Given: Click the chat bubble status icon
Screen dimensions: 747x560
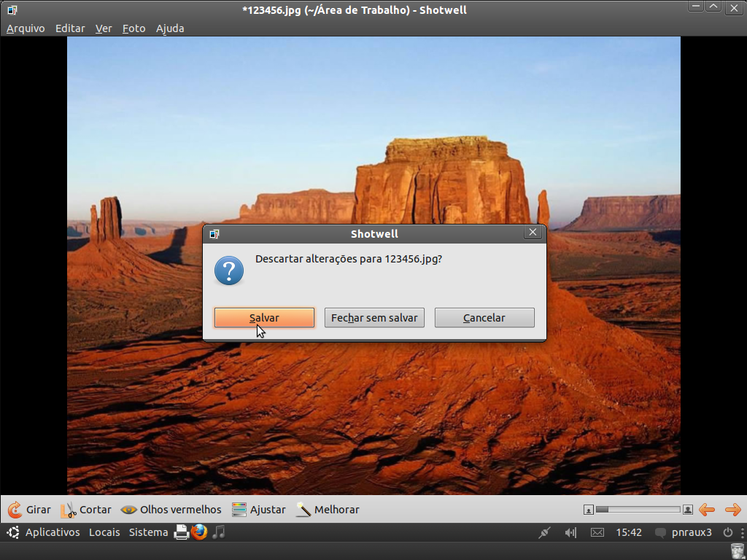Looking at the screenshot, I should pyautogui.click(x=660, y=533).
